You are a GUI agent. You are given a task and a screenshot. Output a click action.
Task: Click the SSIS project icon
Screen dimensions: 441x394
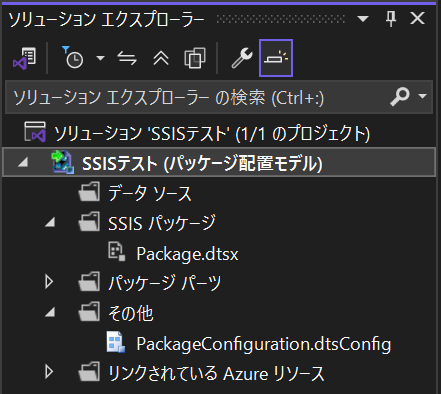click(63, 162)
